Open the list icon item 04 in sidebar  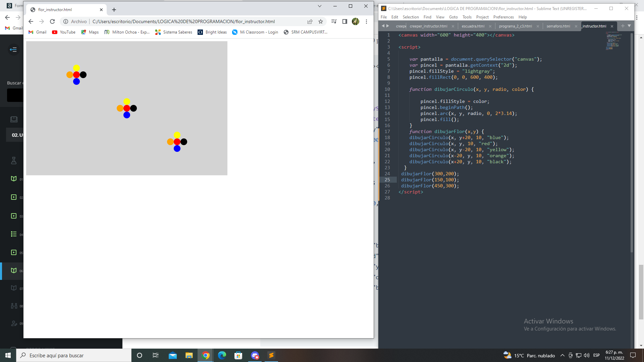point(14,234)
